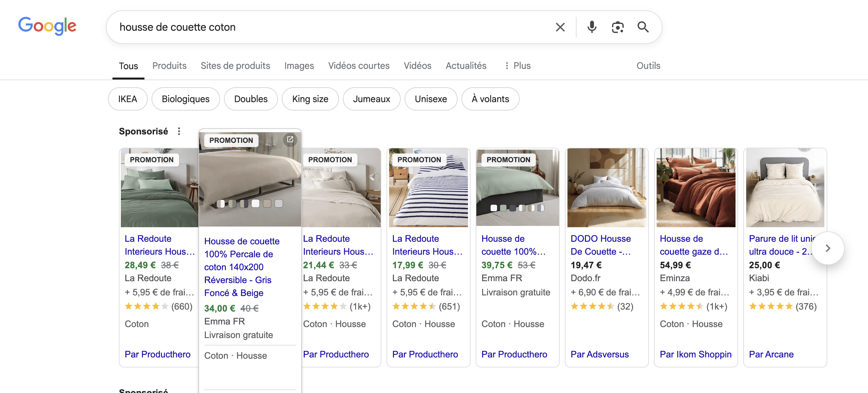Viewport: 868px width, 393px height.
Task: Pick the solid beige swatch on the expanded Emma card
Action: point(267,204)
